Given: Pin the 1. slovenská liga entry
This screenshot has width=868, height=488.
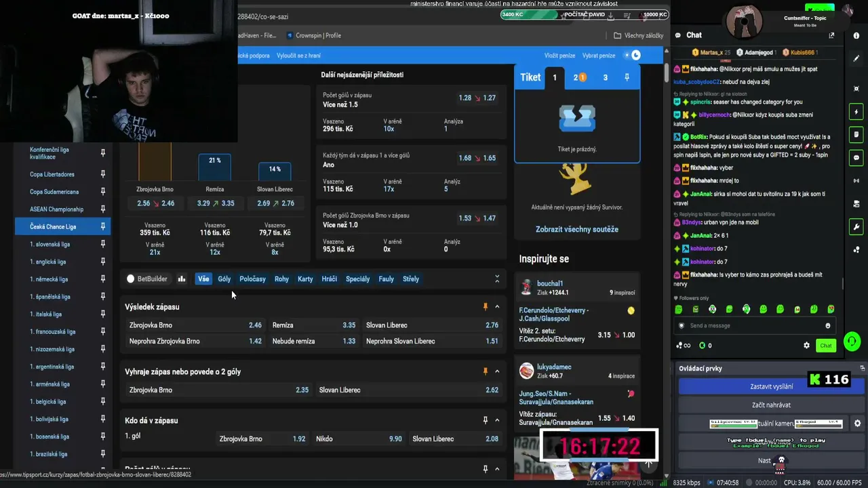Looking at the screenshot, I should tap(103, 244).
